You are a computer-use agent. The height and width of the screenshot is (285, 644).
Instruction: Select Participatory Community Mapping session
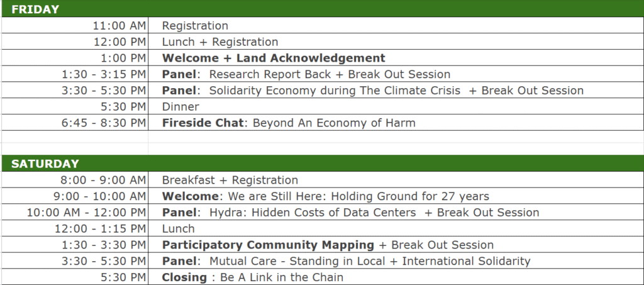(x=396, y=245)
